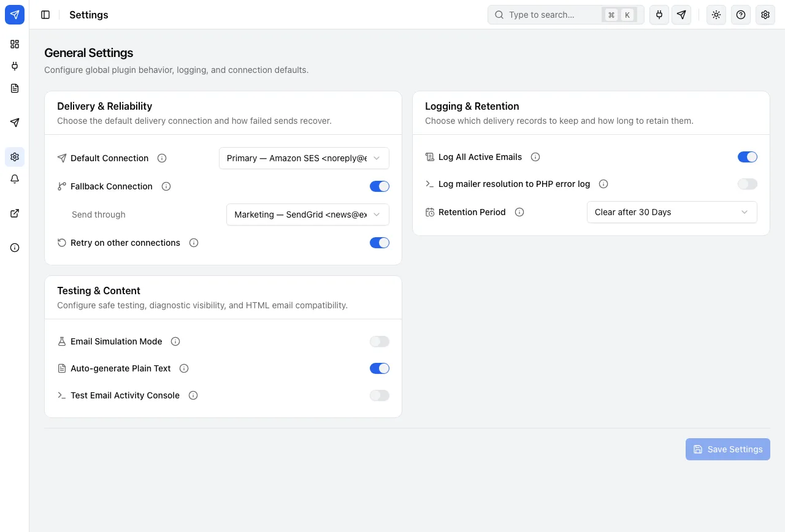
Task: Show info for Retention Period
Action: (519, 212)
